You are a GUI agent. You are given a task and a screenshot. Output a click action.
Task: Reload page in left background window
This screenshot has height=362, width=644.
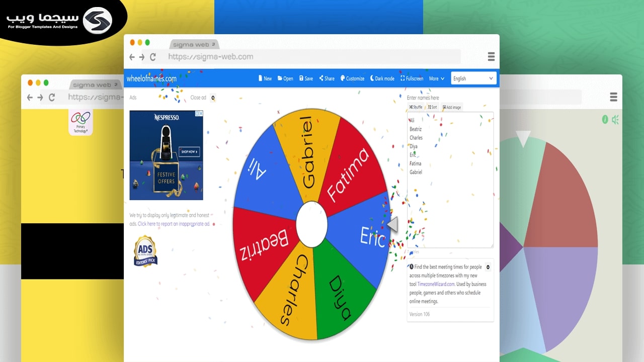52,98
